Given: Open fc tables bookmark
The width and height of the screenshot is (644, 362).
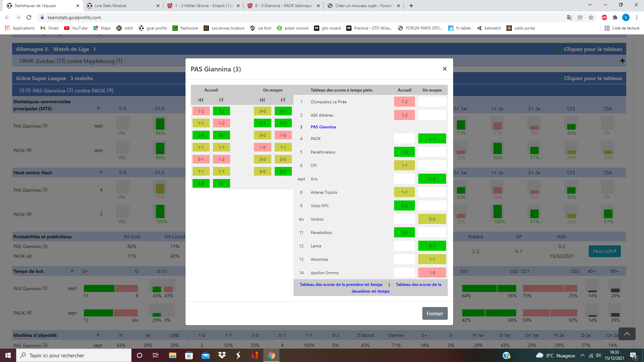Looking at the screenshot, I should tap(460, 28).
